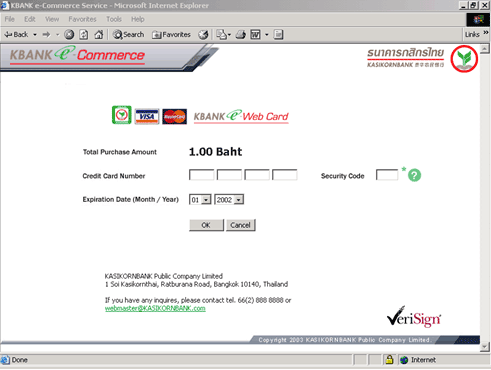491x370 pixels.
Task: Click the 'Total Purchase Amount' label
Action: coord(120,152)
